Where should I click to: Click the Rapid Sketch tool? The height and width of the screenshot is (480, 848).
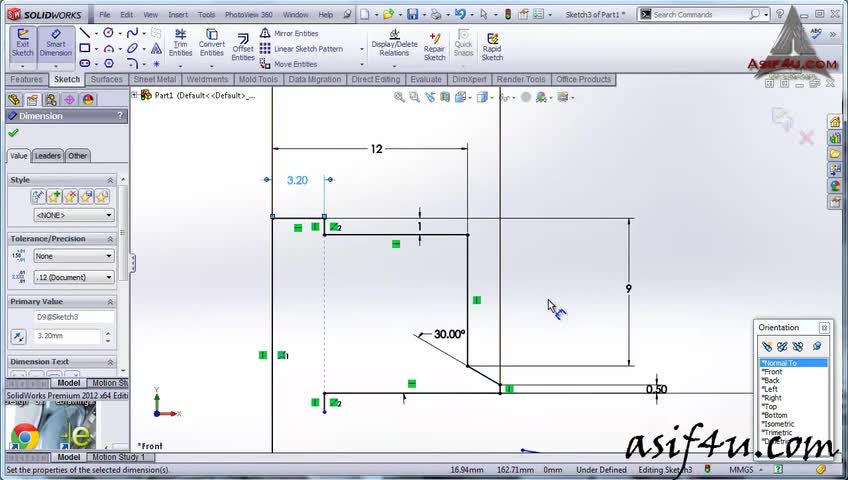492,46
